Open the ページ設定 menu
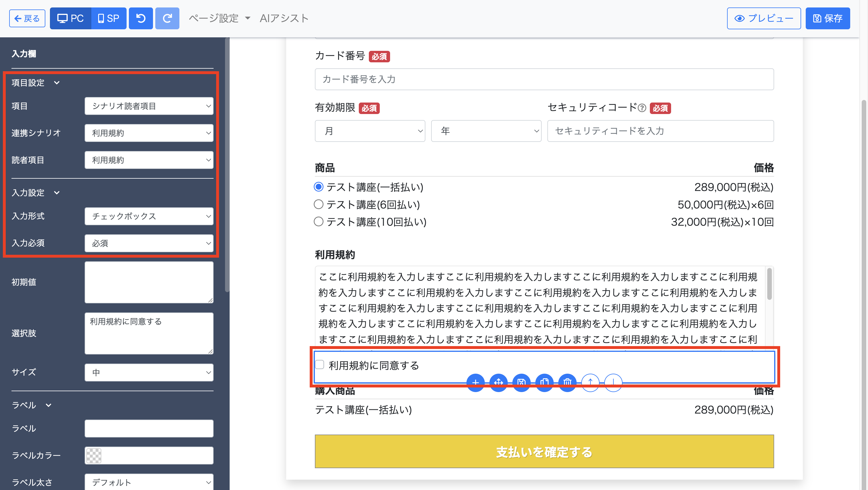The height and width of the screenshot is (490, 868). pos(219,18)
